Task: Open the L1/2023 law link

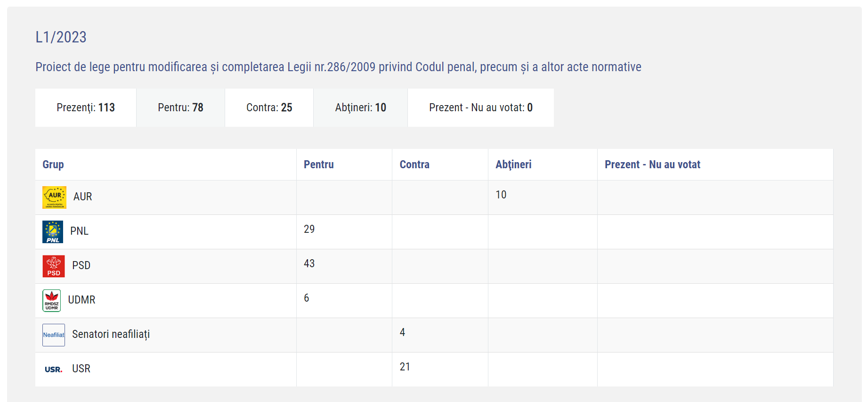Action: point(61,37)
